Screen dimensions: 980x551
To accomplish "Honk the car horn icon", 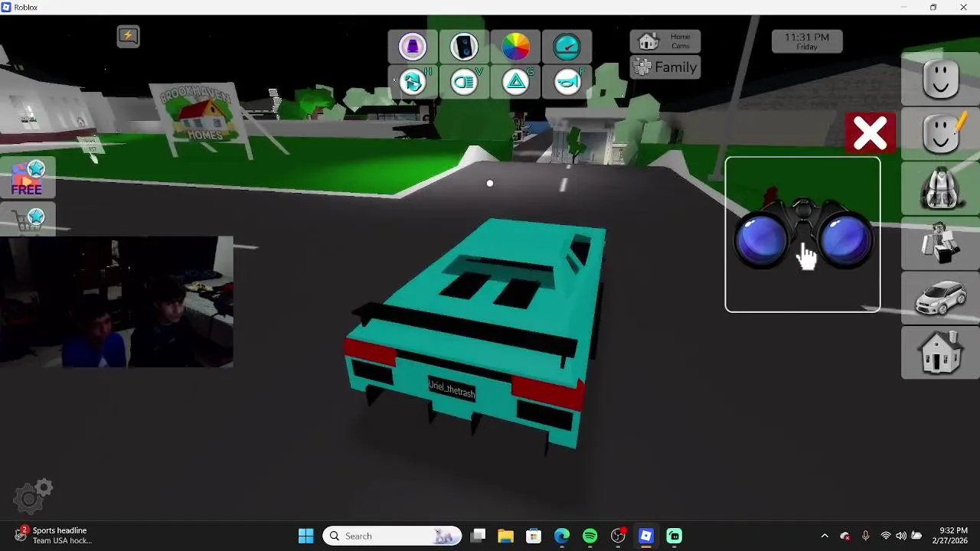I will [567, 81].
